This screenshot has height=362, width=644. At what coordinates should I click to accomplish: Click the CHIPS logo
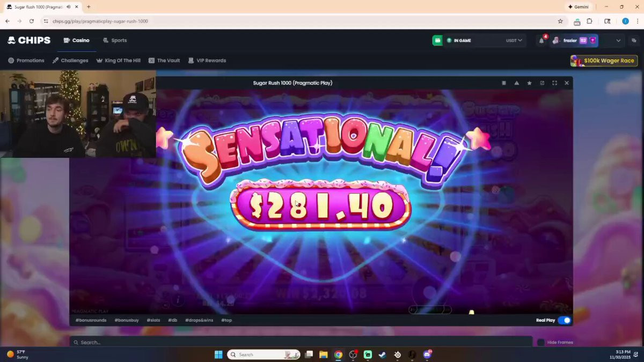click(29, 40)
